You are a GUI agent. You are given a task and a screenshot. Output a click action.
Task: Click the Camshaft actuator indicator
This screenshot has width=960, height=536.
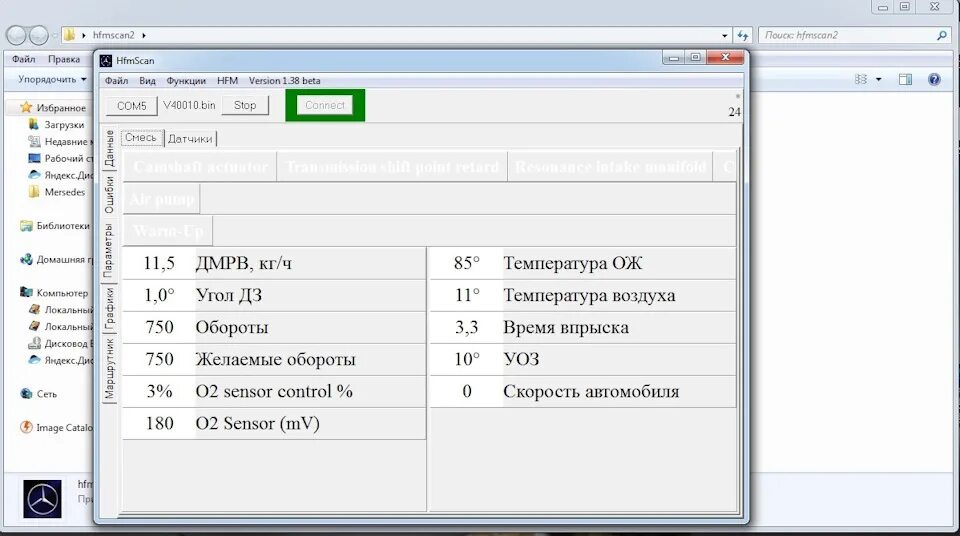coord(200,167)
